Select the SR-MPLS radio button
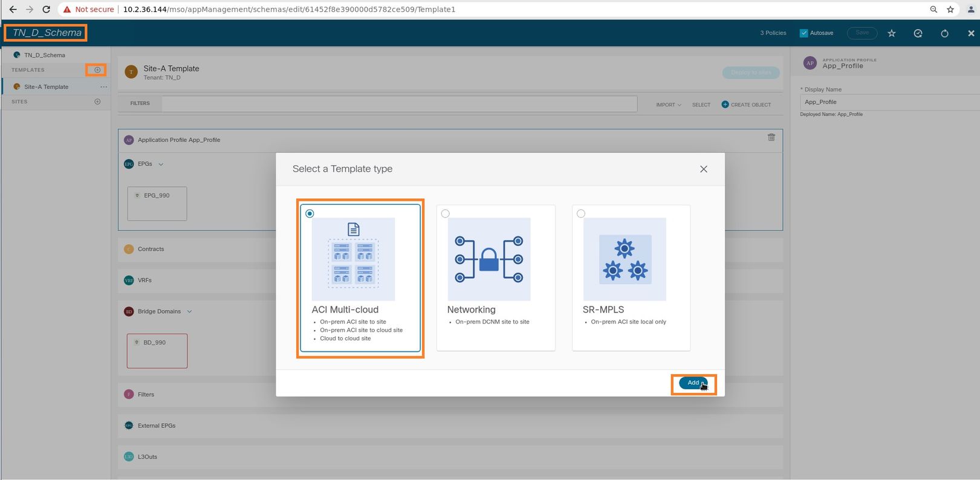The image size is (980, 480). click(581, 213)
